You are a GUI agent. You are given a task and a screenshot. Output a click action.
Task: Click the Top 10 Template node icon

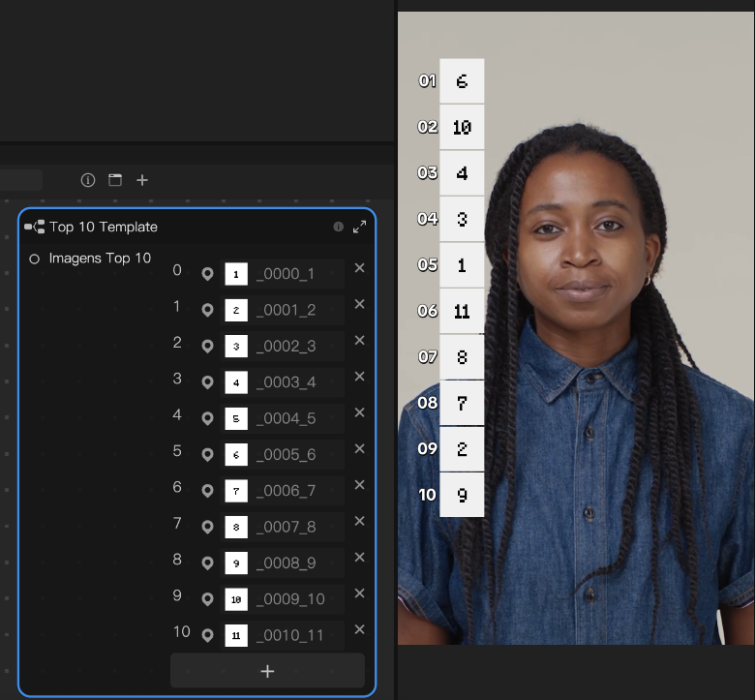[x=34, y=227]
